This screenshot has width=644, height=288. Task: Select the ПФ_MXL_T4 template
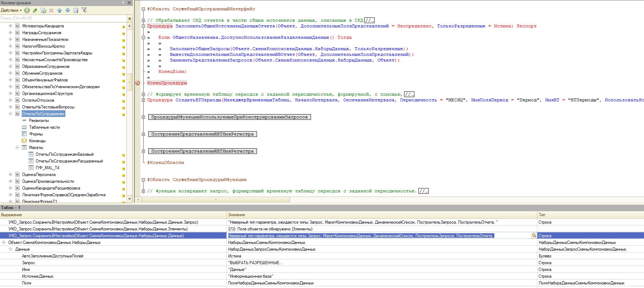click(47, 168)
